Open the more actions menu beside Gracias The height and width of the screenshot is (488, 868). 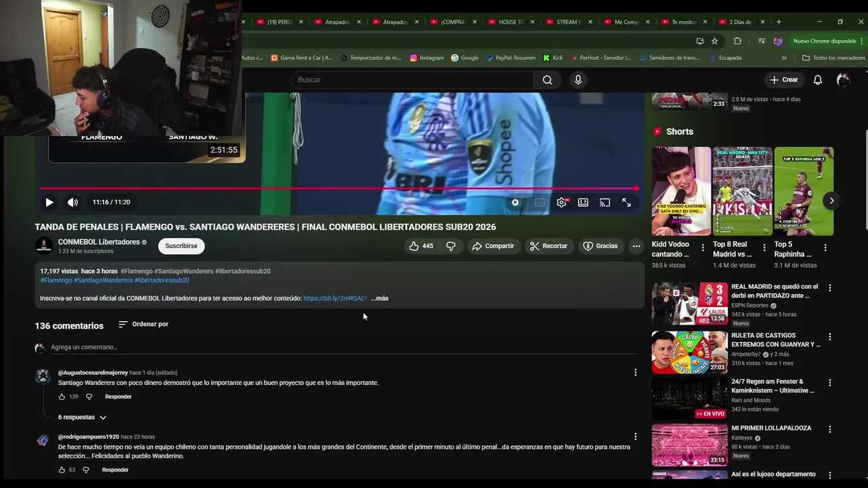click(x=636, y=246)
